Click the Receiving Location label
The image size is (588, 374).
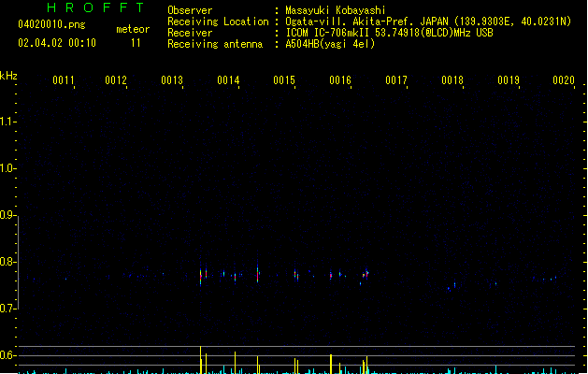pos(218,22)
